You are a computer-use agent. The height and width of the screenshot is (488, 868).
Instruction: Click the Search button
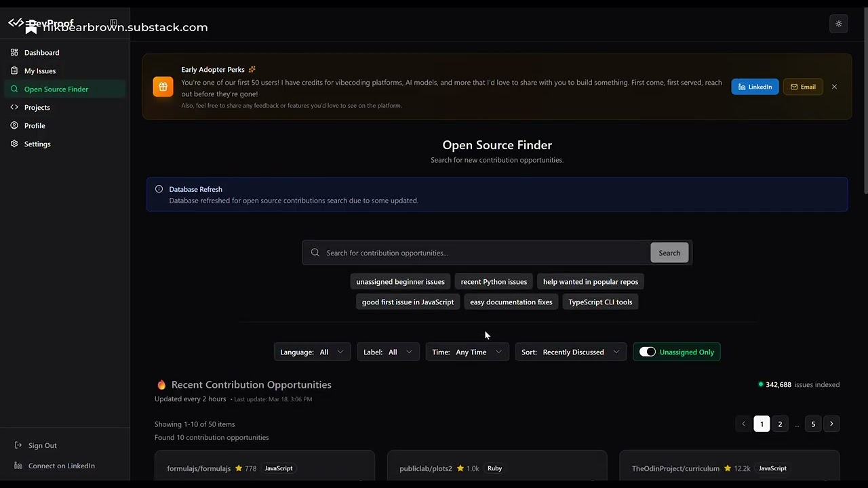coord(669,253)
